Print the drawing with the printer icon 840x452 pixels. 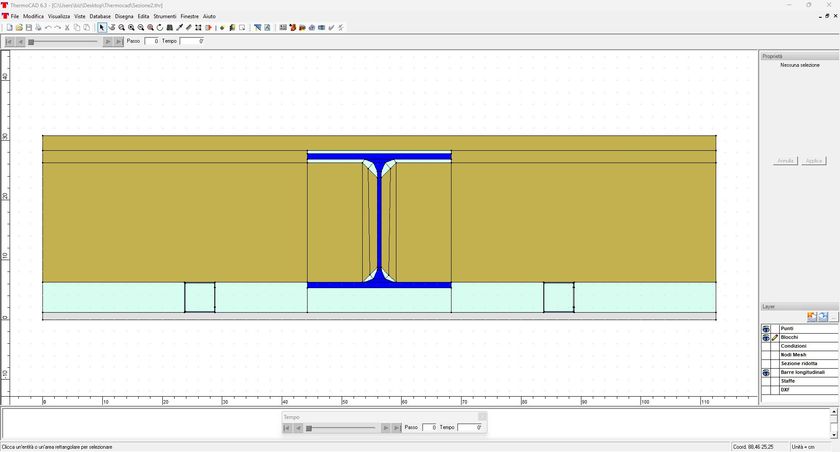(39, 27)
